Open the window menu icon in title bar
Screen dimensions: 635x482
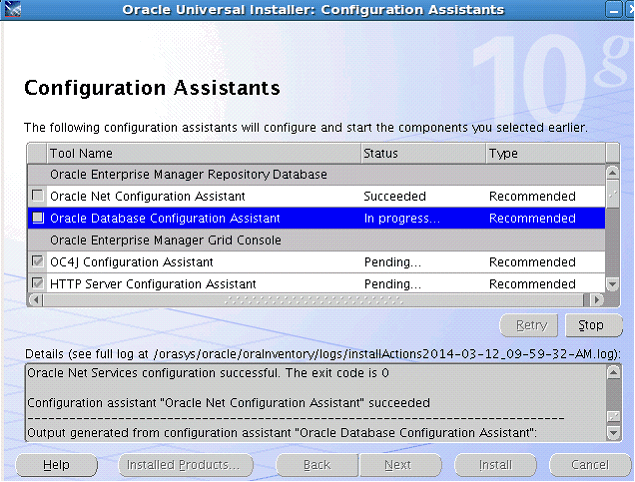click(x=14, y=10)
